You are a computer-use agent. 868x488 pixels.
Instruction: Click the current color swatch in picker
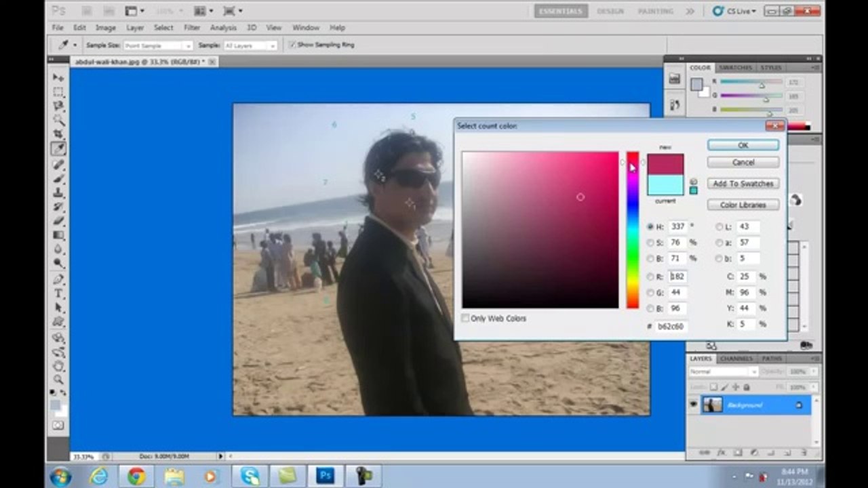(665, 185)
